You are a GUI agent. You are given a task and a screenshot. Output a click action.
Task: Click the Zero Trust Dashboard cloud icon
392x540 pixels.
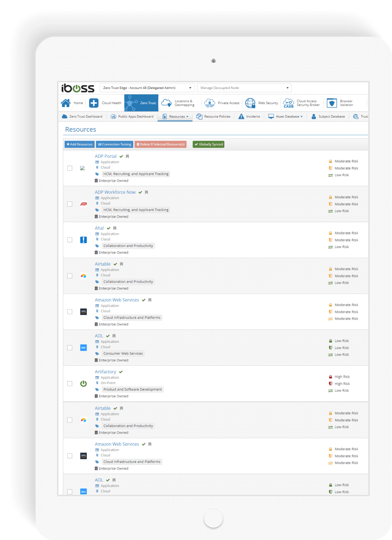coord(65,116)
